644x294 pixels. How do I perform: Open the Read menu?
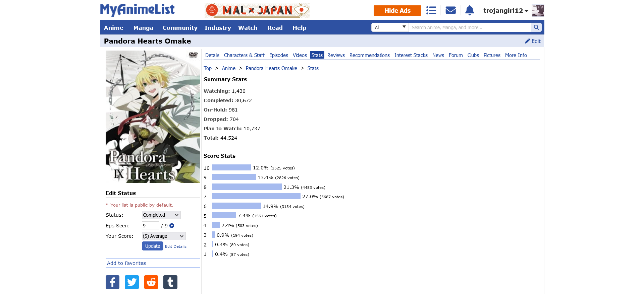275,28
